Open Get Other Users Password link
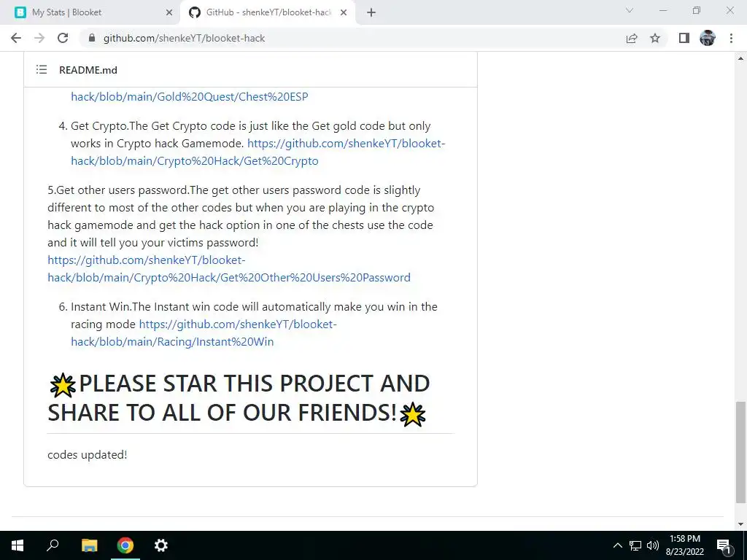The height and width of the screenshot is (560, 747). pos(228,268)
